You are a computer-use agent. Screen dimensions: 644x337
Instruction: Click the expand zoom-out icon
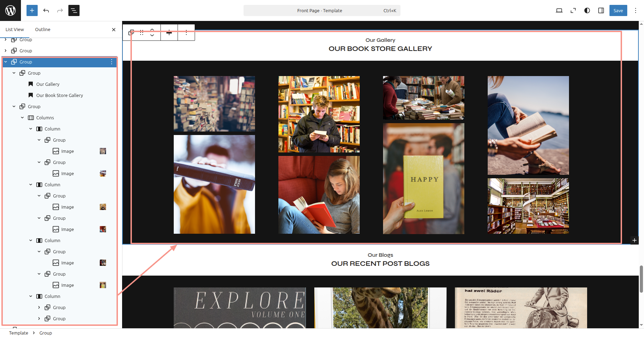pos(573,10)
